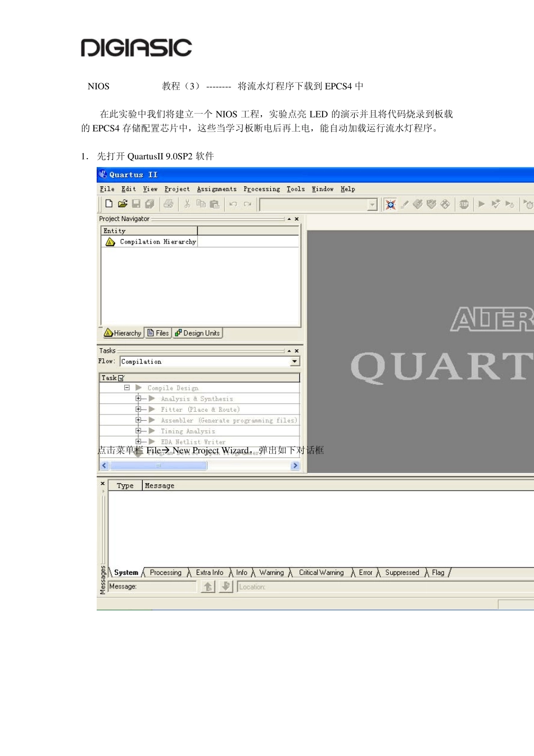
Task: Click the Paste clipboard icon
Action: click(214, 204)
